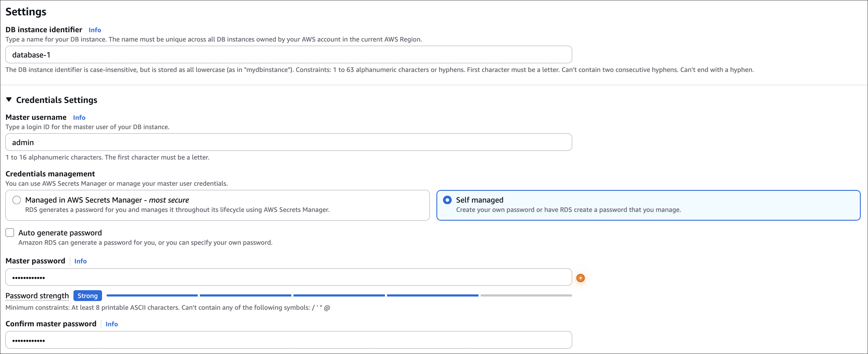Open Info link for Confirm master password
The width and height of the screenshot is (868, 354).
(112, 324)
